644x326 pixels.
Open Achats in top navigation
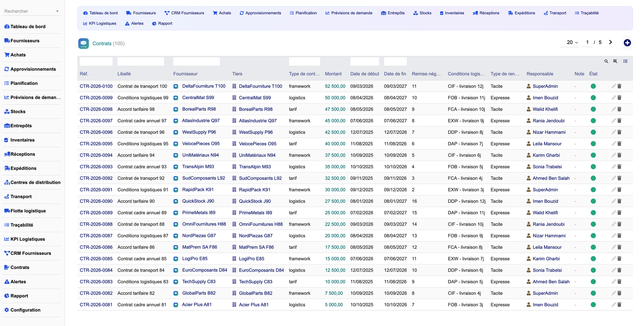point(222,13)
